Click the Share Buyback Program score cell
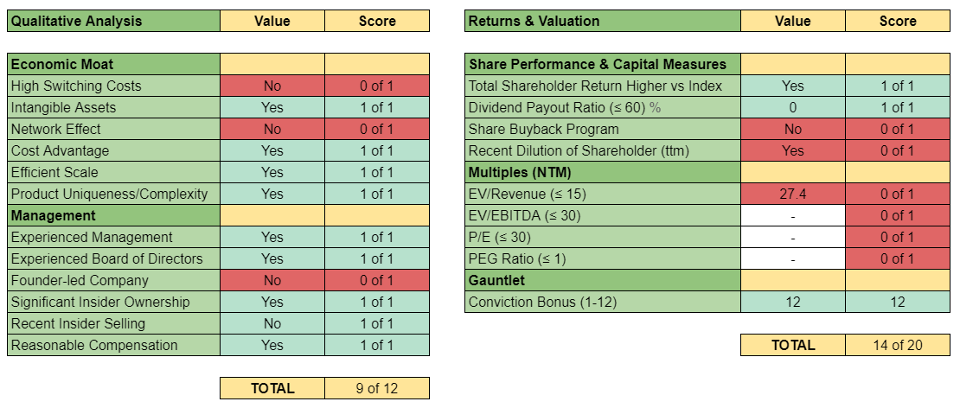Screen dimensions: 960x408 point(896,129)
